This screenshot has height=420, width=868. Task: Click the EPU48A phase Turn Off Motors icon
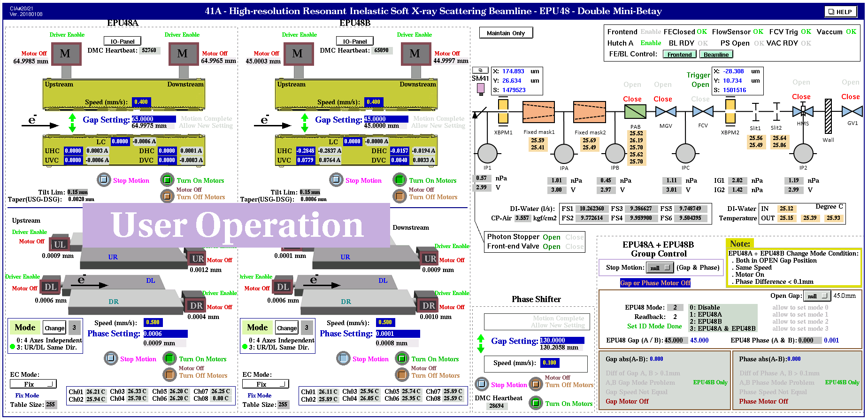(169, 375)
